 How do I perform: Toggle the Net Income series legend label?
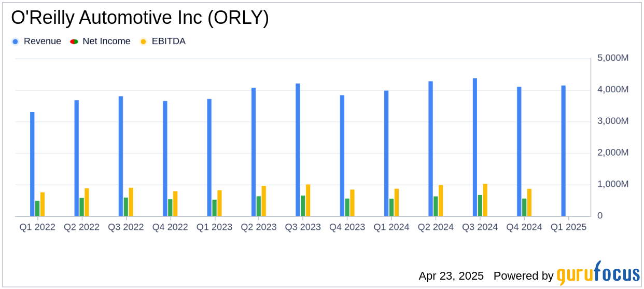[106, 42]
